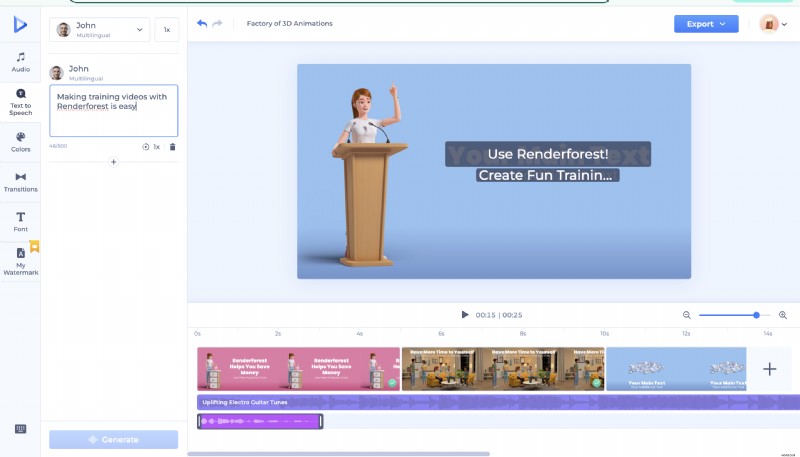Select the Create Fun Trainin... text in preview
Viewport: 800px width, 457px height.
click(547, 175)
